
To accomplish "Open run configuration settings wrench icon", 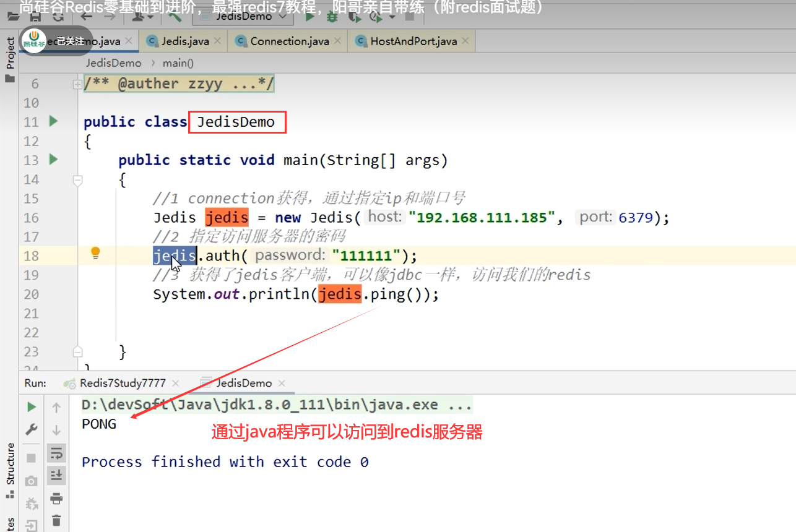I will point(31,429).
